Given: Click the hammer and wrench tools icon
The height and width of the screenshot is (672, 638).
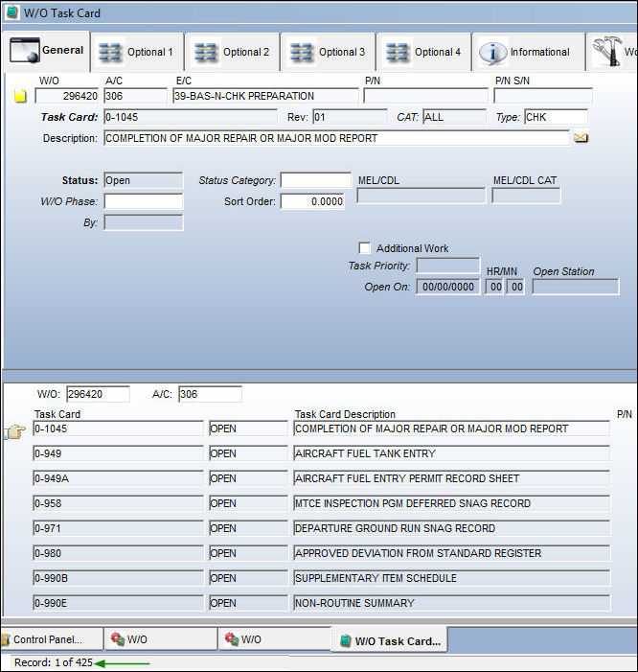Looking at the screenshot, I should coord(607,51).
